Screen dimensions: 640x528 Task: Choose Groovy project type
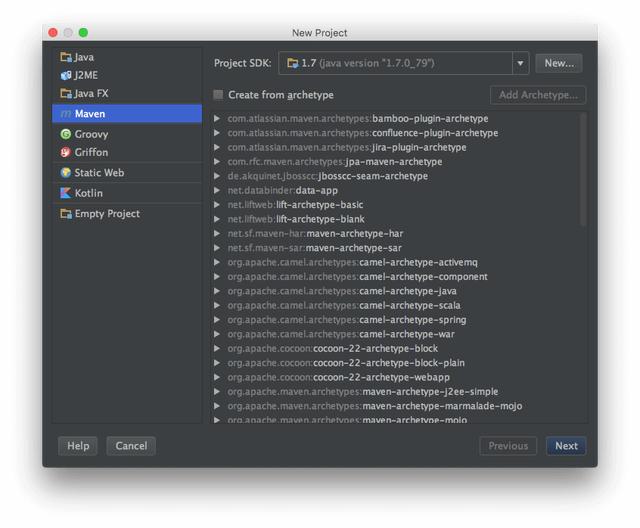click(x=127, y=134)
